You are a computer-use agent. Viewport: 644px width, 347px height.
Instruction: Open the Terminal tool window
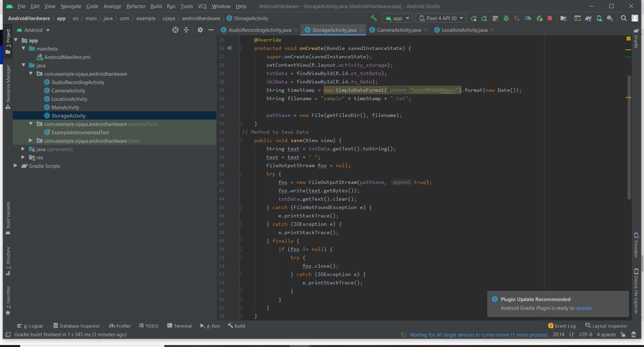[x=179, y=326]
